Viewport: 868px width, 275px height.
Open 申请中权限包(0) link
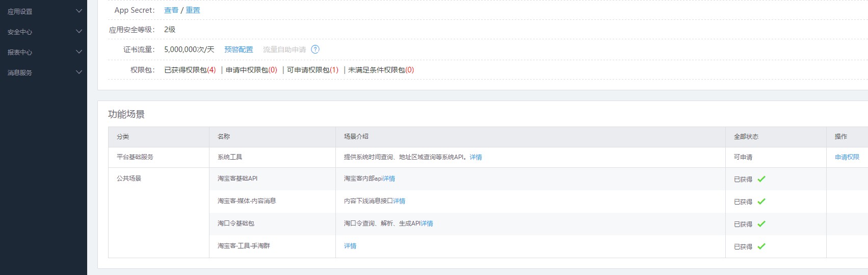[x=251, y=70]
